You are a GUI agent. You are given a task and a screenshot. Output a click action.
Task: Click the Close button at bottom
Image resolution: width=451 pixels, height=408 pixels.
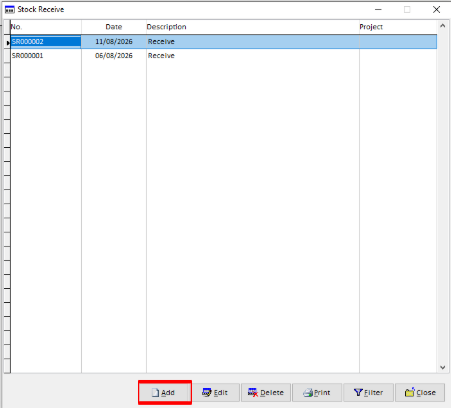click(x=420, y=392)
